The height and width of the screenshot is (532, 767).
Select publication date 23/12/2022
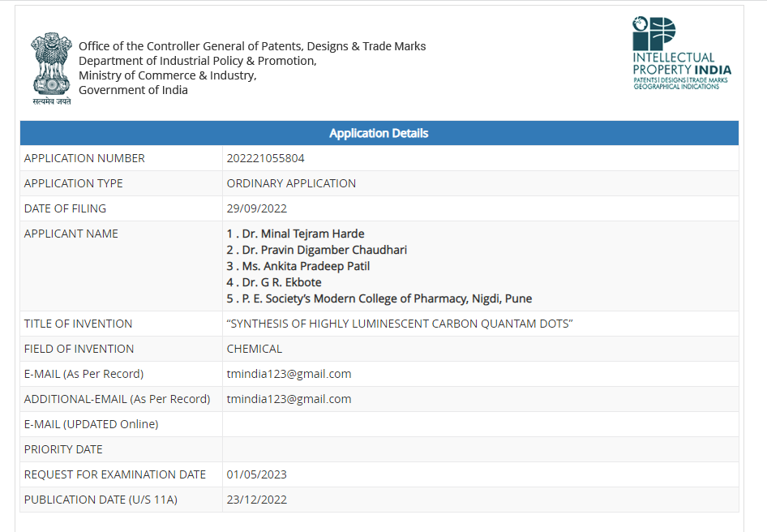tap(256, 500)
